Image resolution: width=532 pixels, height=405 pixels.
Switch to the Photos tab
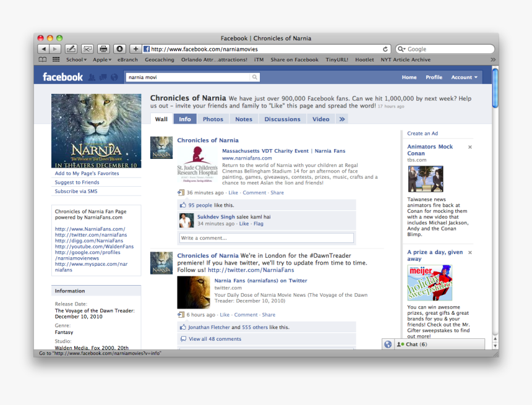click(x=213, y=119)
